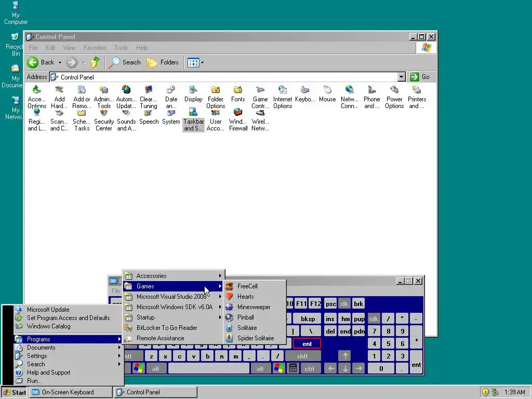532x399 pixels.
Task: Open the Speech applet
Action: tap(149, 117)
